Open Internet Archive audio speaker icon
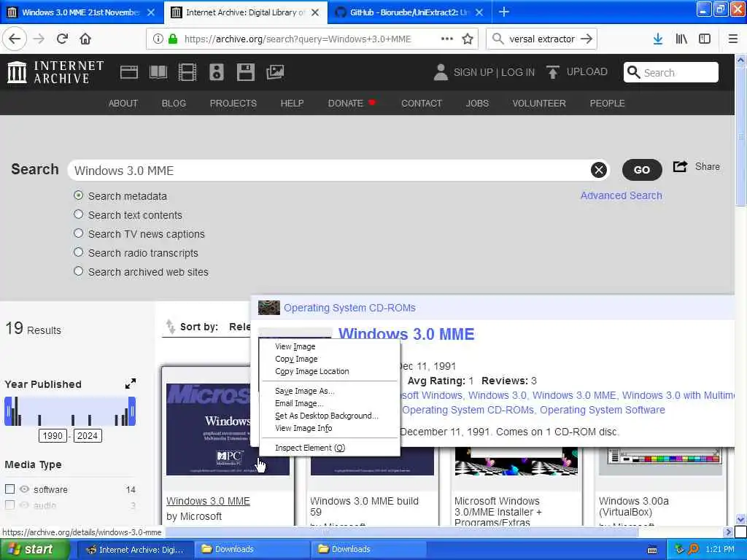The width and height of the screenshot is (747, 560). point(216,72)
